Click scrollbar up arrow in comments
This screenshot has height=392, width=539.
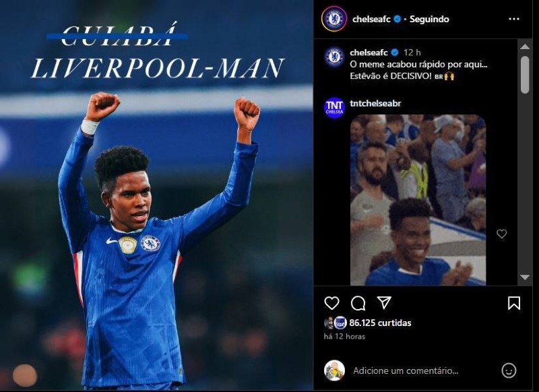[525, 46]
